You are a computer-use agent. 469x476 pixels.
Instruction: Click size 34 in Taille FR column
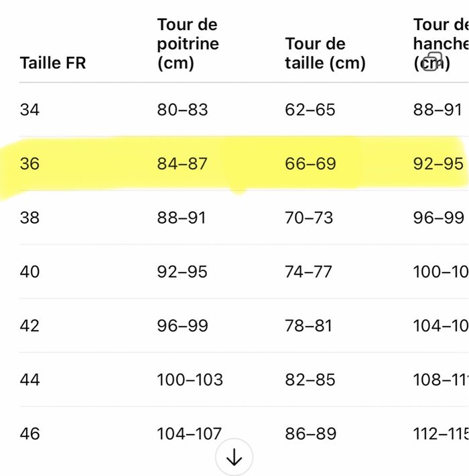(30, 110)
